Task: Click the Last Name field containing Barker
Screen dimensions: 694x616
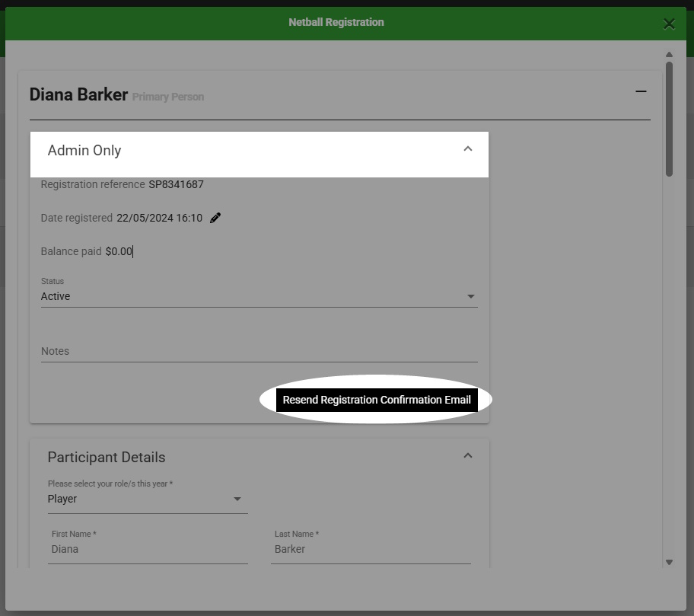Action: [x=371, y=549]
